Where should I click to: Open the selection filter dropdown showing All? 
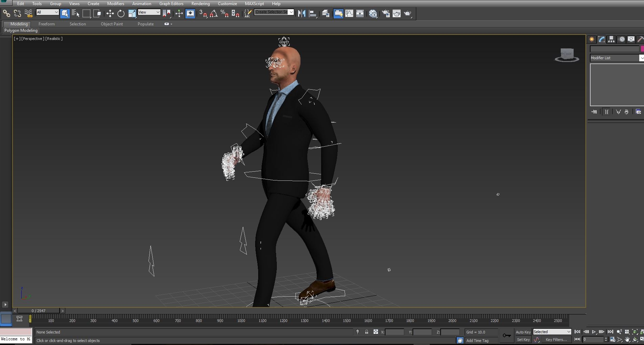(47, 12)
